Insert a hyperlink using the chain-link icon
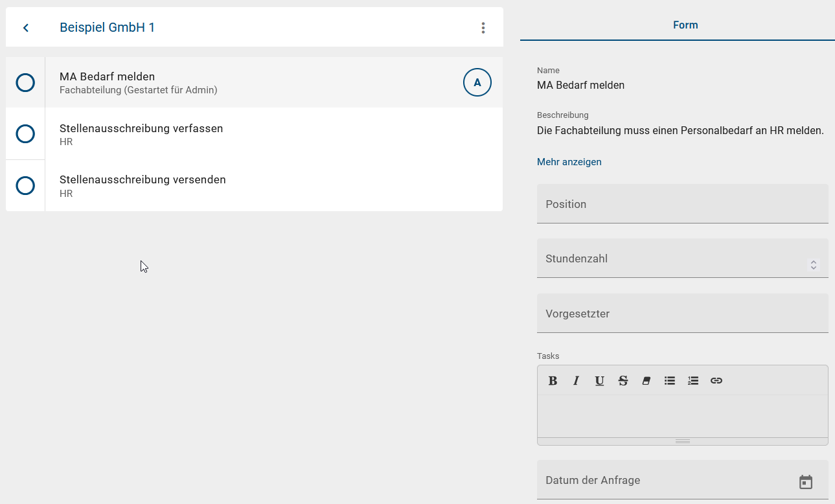Image resolution: width=835 pixels, height=504 pixels. (x=716, y=380)
